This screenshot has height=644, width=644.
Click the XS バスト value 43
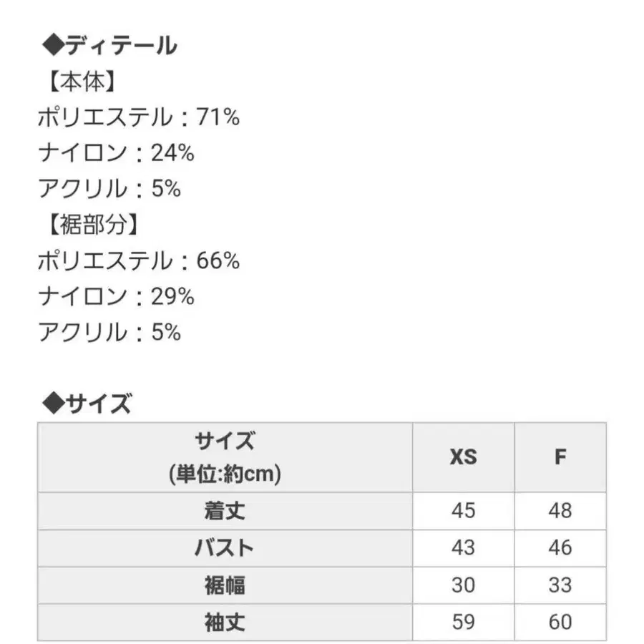pos(463,548)
